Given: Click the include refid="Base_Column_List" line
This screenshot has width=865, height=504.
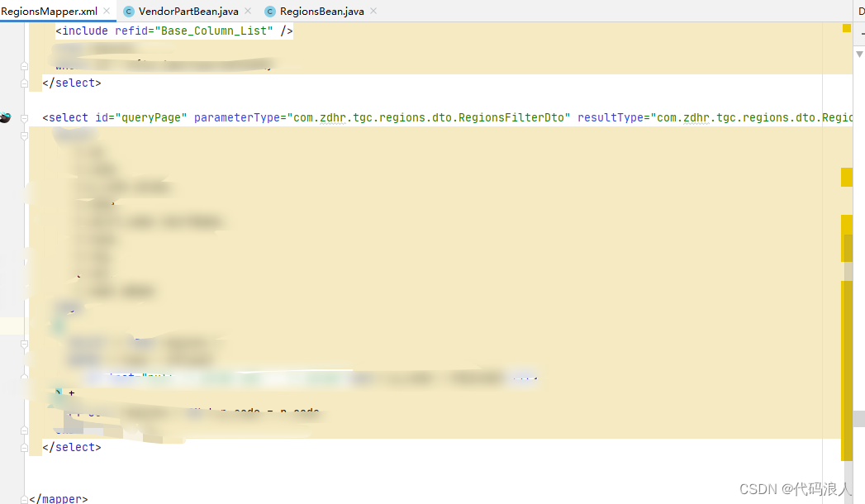Looking at the screenshot, I should click(173, 31).
